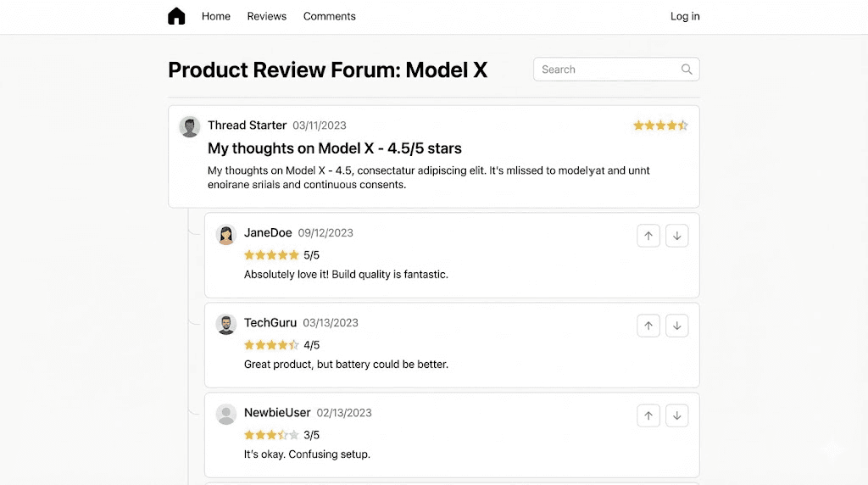868x485 pixels.
Task: Click the date 03/13/2023
Action: tap(331, 323)
